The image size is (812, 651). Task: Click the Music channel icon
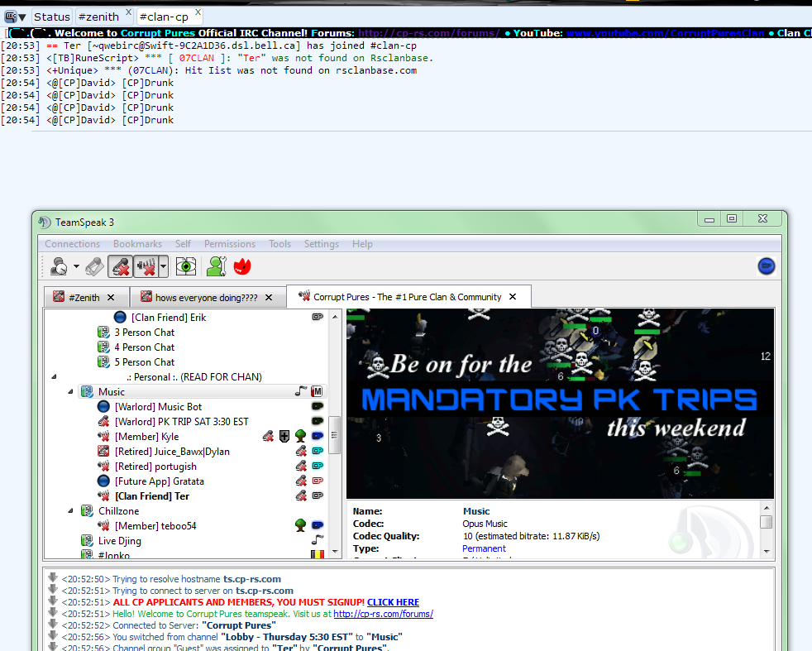point(87,392)
